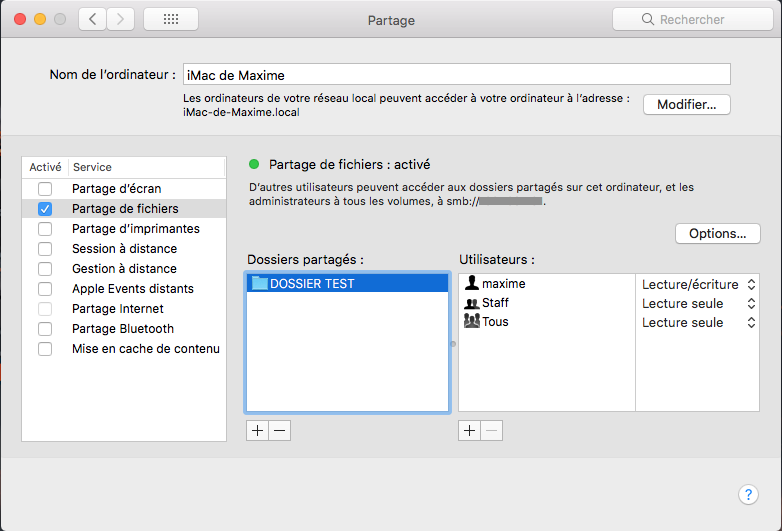Click the Options... button

point(718,234)
